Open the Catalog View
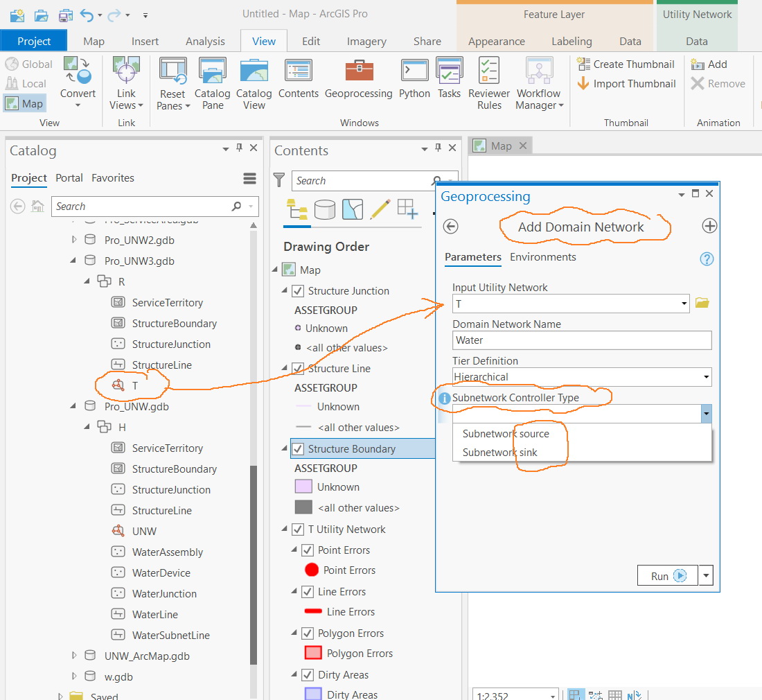Screen dimensions: 762x700 tap(254, 84)
